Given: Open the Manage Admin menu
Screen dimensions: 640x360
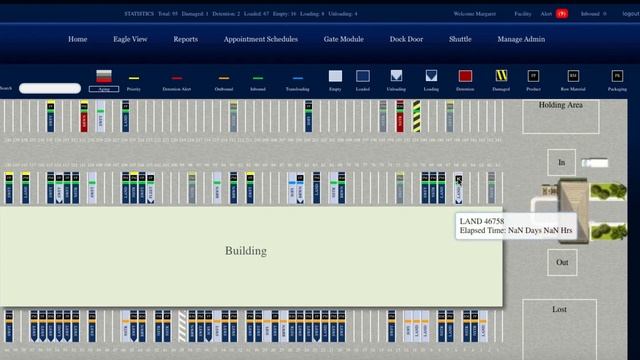Looking at the screenshot, I should (x=521, y=39).
